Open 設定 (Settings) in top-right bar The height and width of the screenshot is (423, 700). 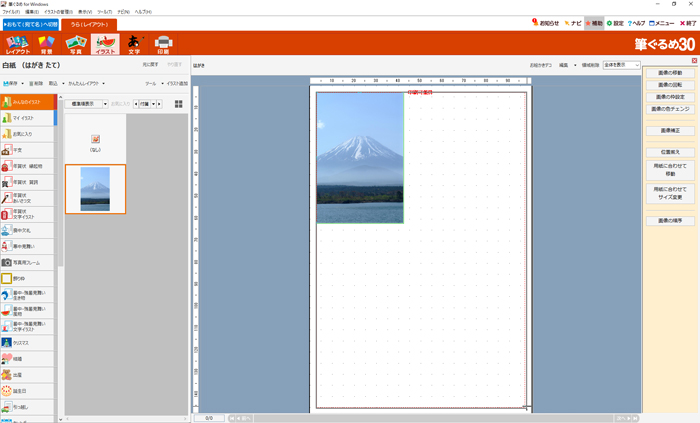coord(615,22)
